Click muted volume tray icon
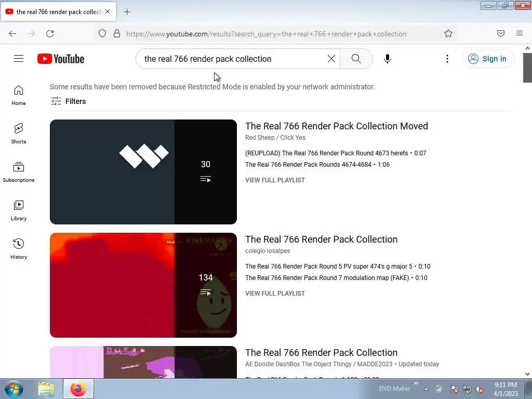The width and height of the screenshot is (532, 399). click(480, 389)
